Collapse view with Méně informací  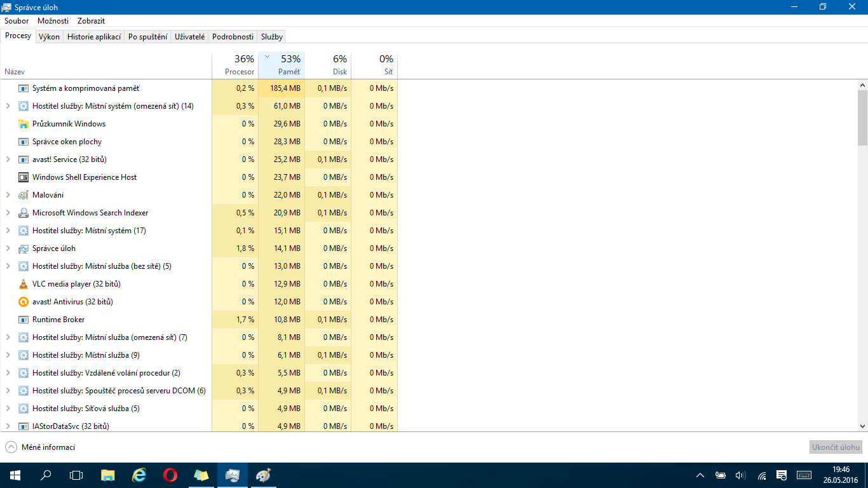click(x=40, y=447)
